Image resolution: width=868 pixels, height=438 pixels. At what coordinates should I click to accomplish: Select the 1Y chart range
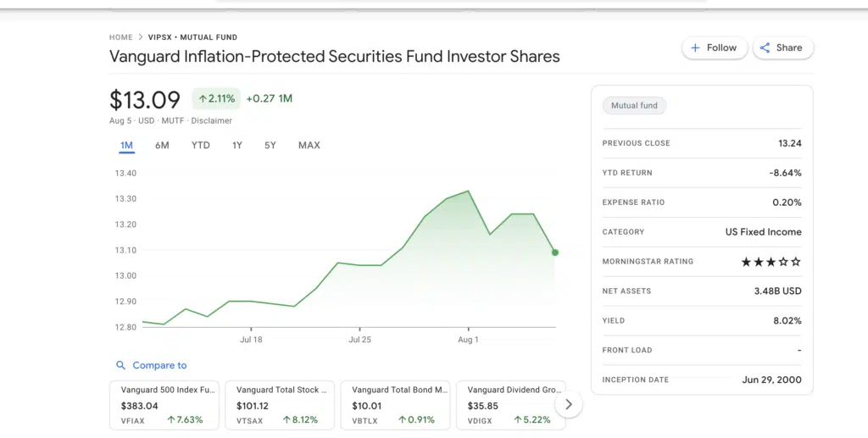tap(237, 146)
